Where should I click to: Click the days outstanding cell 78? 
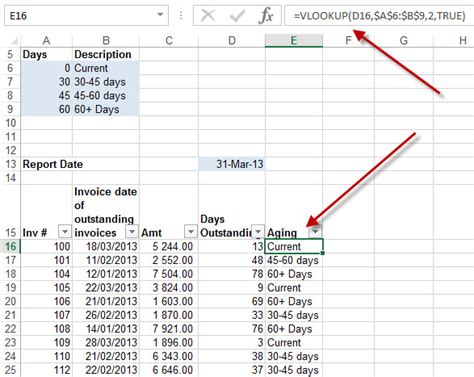pos(232,274)
